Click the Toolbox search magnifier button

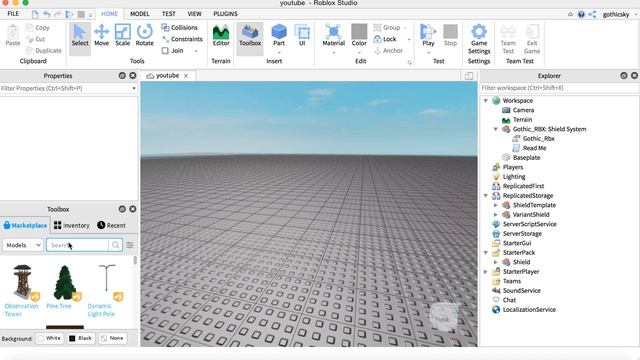point(116,245)
